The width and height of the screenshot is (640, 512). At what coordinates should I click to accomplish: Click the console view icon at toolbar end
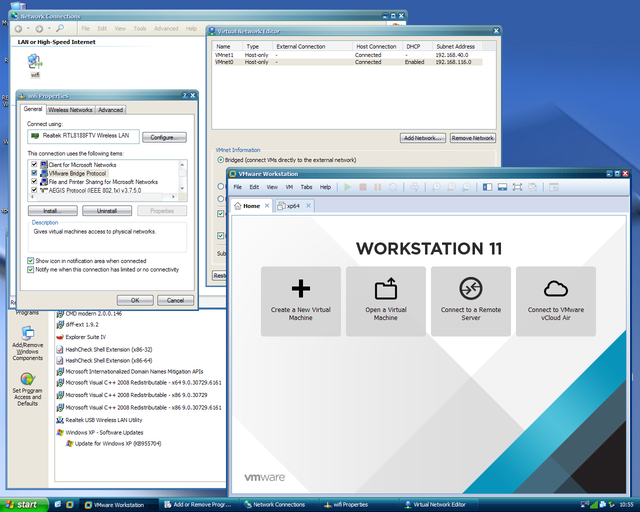pos(554,187)
